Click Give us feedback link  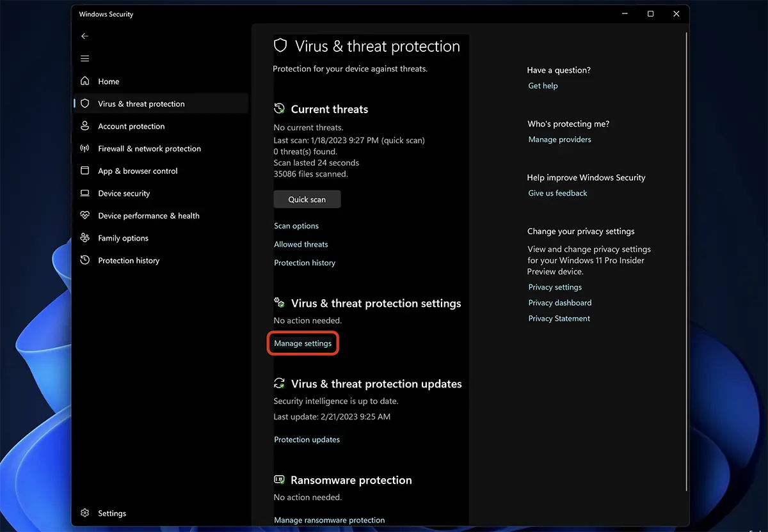(x=557, y=193)
